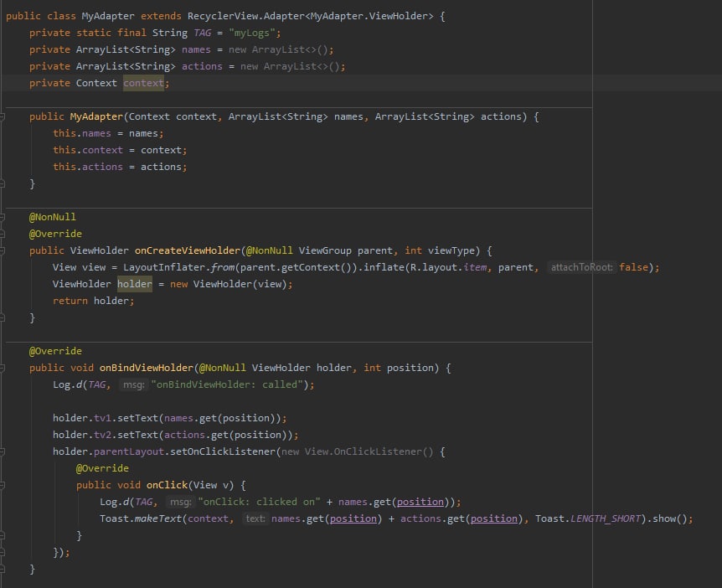The image size is (722, 588).
Task: Click this.context in the constructor
Action: (88, 150)
